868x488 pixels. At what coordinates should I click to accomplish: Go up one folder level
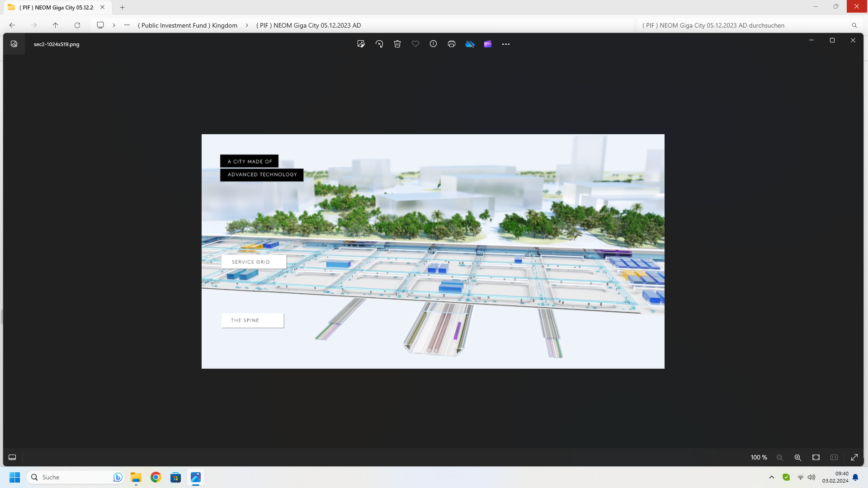56,25
